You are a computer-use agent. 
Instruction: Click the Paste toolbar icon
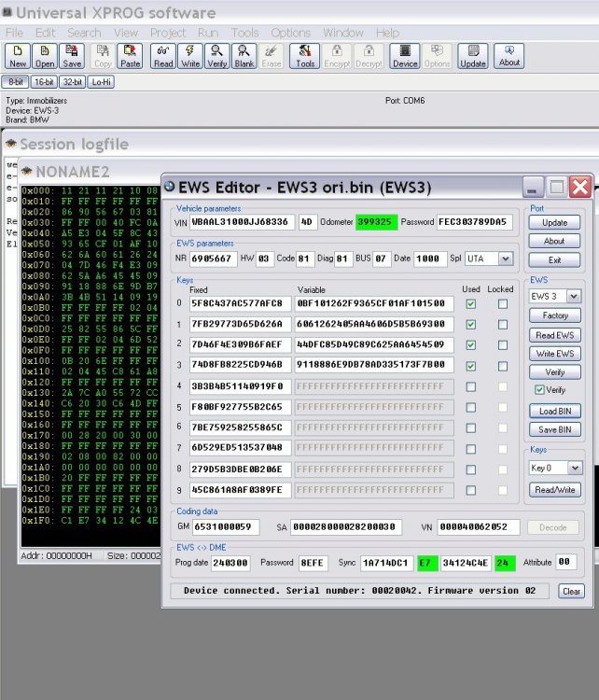point(130,56)
